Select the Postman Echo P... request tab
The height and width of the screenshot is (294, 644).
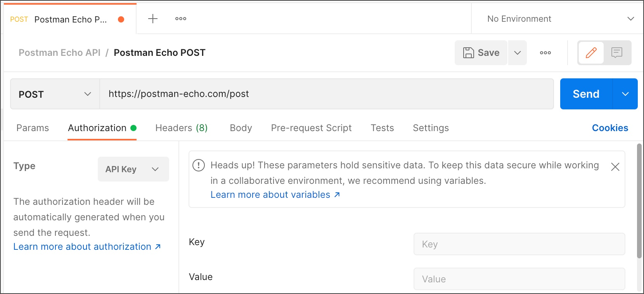[71, 19]
